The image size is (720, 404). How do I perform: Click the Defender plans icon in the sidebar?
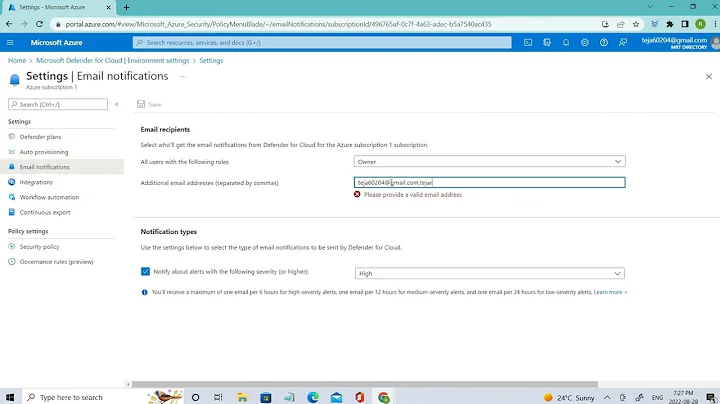tap(12, 136)
